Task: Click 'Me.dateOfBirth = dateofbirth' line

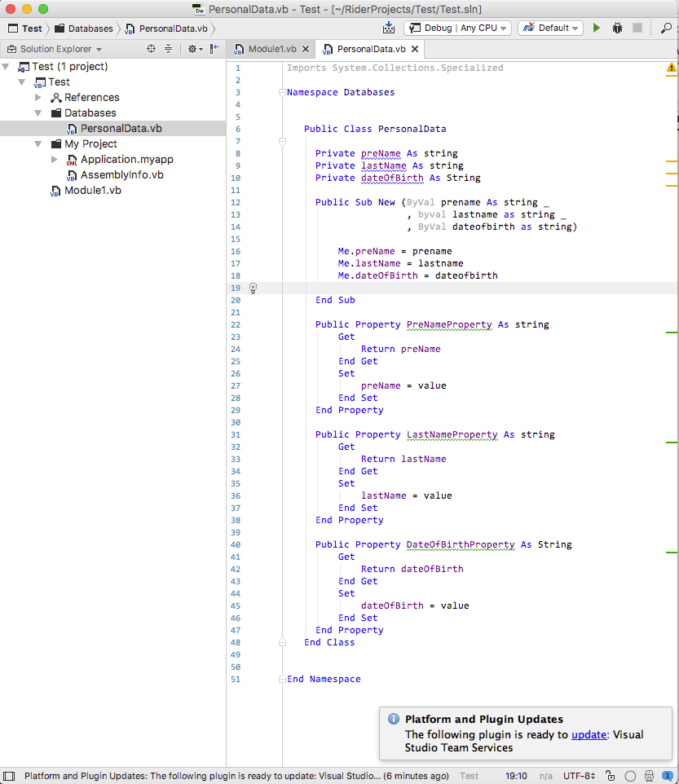Action: pos(417,275)
